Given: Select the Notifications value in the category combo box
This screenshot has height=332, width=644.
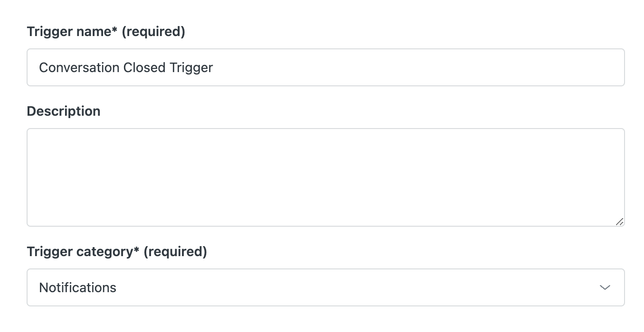Looking at the screenshot, I should 77,288.
